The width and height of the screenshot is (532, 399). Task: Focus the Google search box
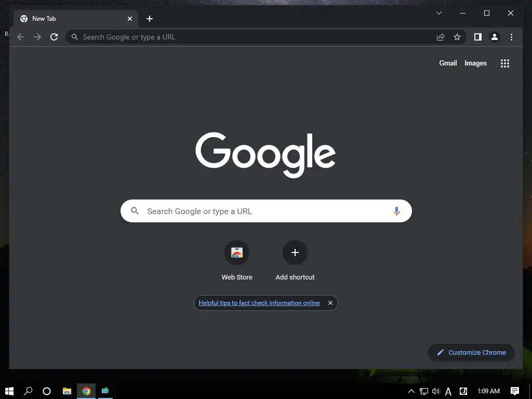point(266,211)
